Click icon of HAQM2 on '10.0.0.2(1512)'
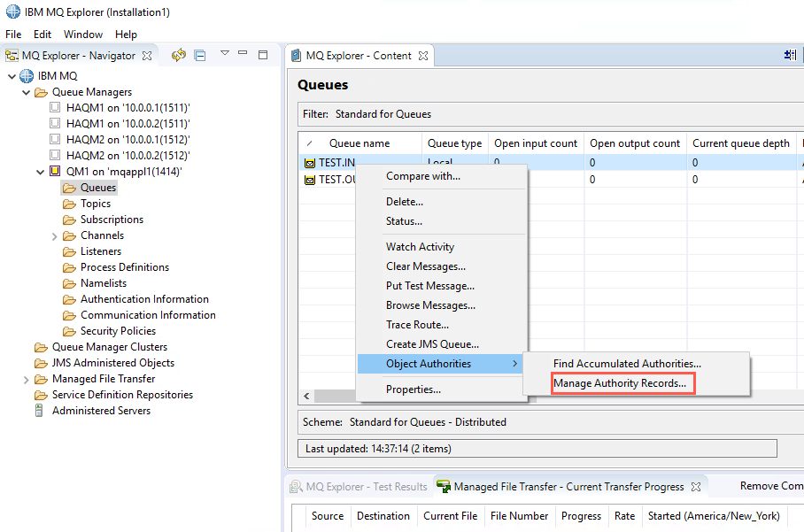The height and width of the screenshot is (532, 804). click(x=54, y=155)
